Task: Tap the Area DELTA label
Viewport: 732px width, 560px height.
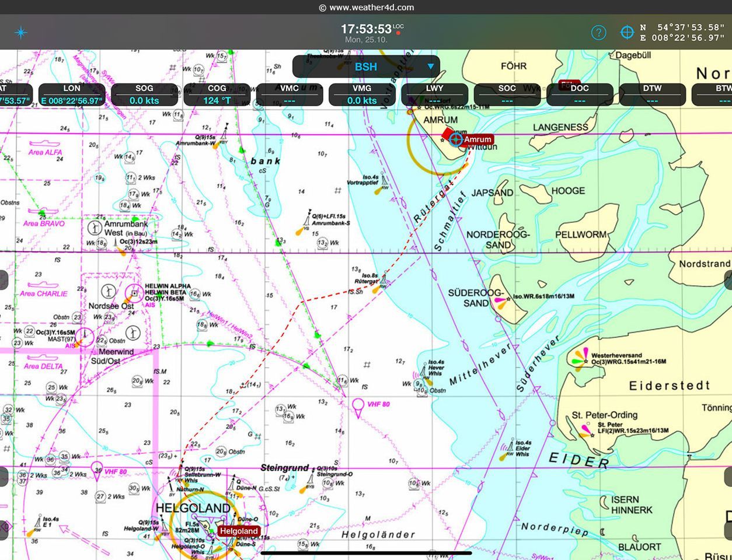Action: pyautogui.click(x=43, y=366)
